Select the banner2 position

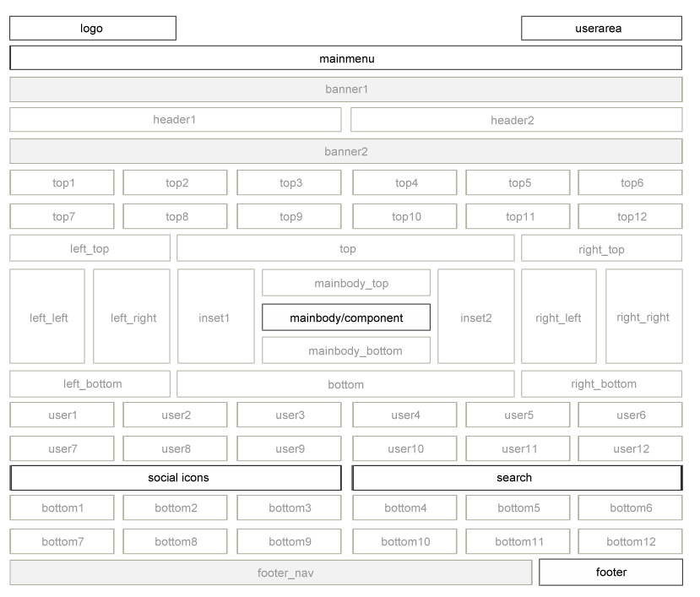[346, 151]
